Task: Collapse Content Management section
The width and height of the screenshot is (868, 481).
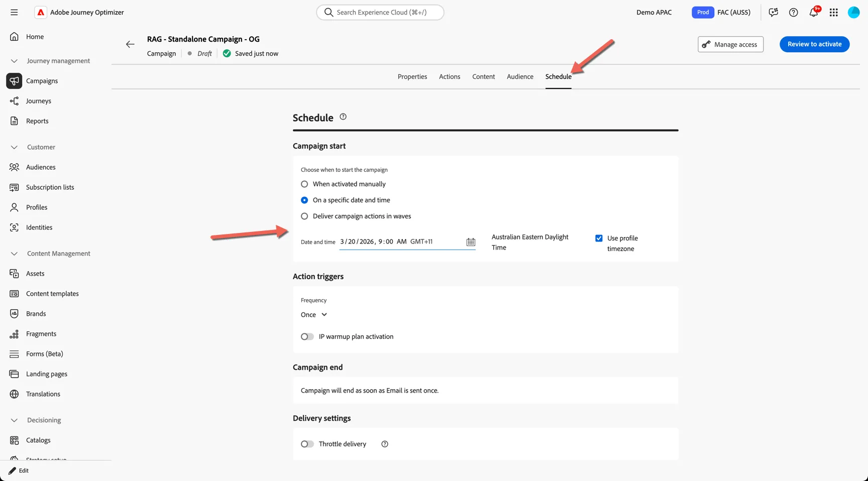Action: coord(14,254)
